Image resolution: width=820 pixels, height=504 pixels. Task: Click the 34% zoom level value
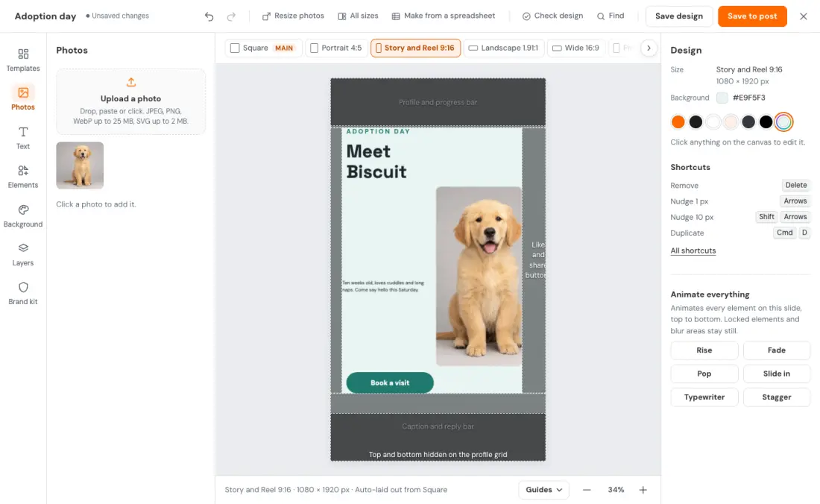tap(616, 490)
